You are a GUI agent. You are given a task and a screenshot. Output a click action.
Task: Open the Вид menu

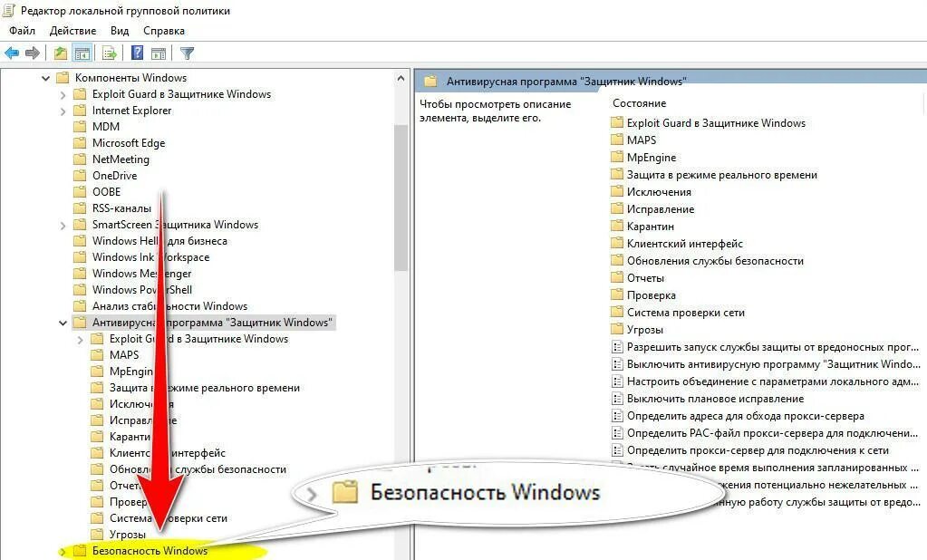tap(120, 30)
